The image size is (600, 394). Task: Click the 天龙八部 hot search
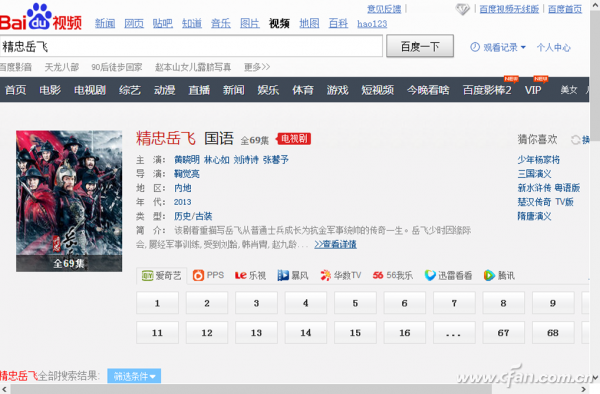click(62, 67)
